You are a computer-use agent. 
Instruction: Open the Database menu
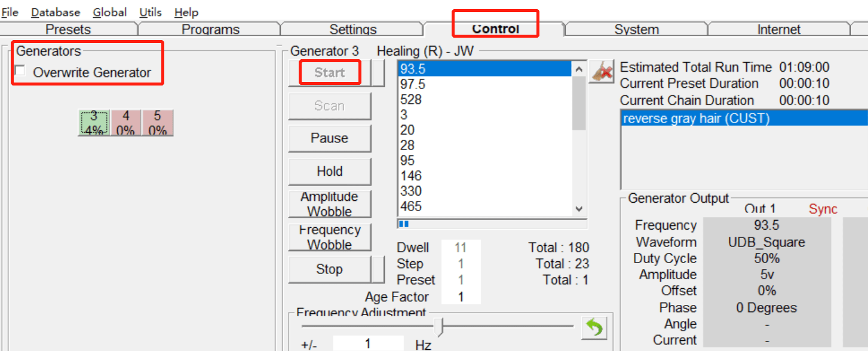[56, 12]
